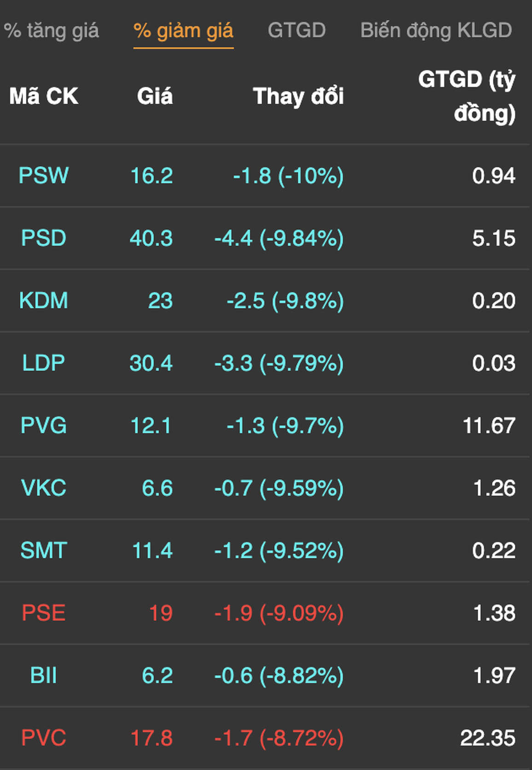Click the PSD change -4.4 (-9.84%)
The width and height of the screenshot is (532, 770).
[279, 239]
